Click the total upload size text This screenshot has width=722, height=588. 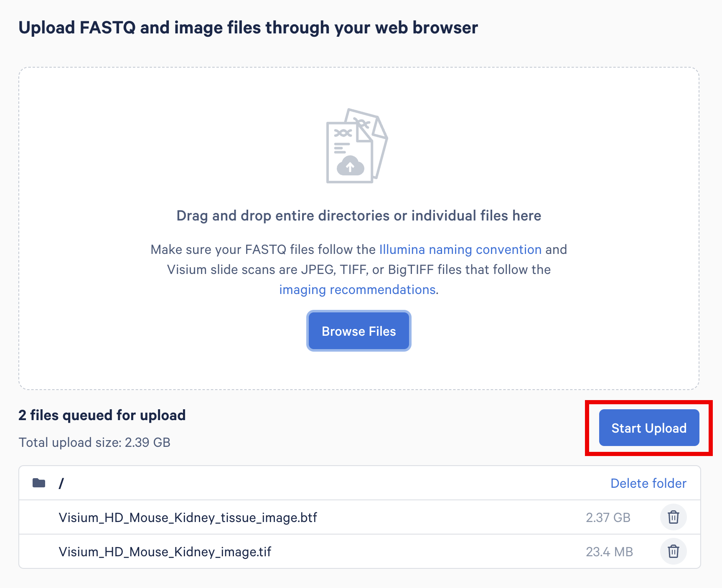pyautogui.click(x=94, y=442)
